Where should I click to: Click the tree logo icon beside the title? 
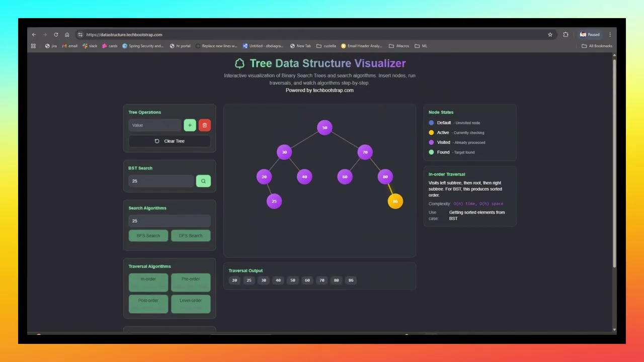[x=239, y=63]
